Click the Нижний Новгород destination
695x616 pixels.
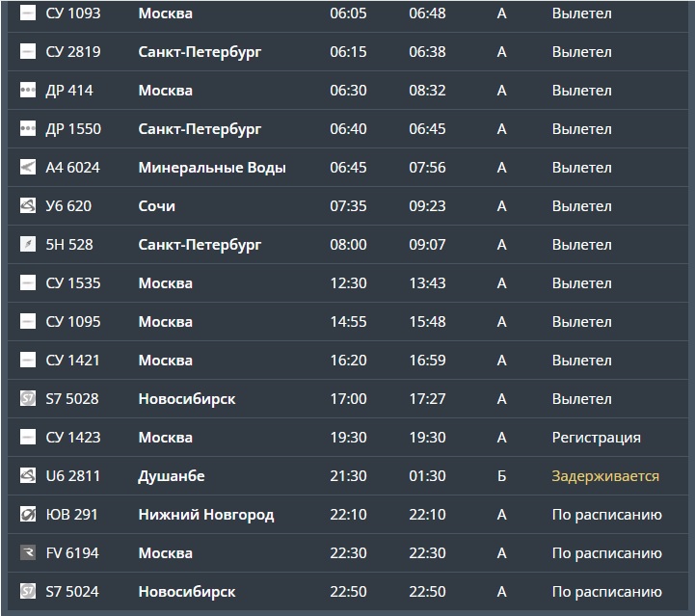206,515
